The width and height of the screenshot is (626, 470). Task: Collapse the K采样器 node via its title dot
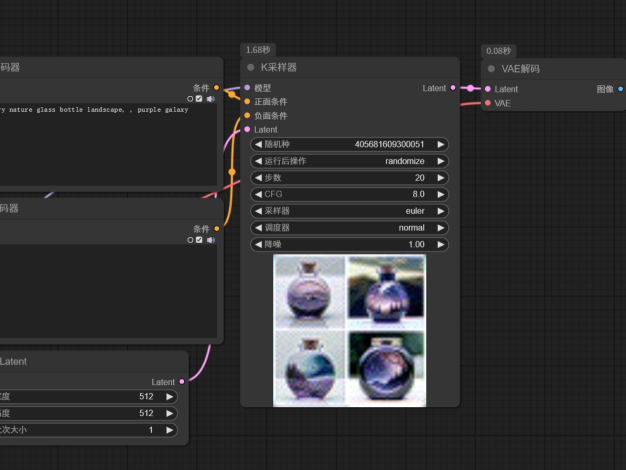click(x=251, y=67)
